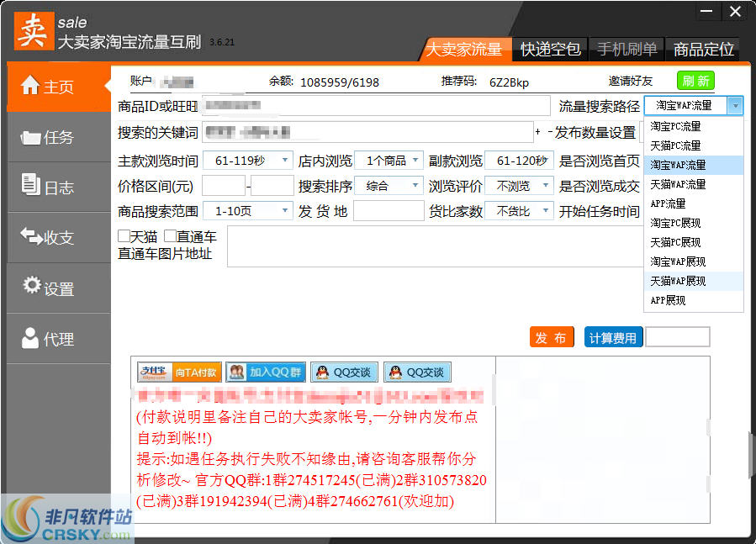Click the 加入QQ群 button
Viewport: 756px width, 544px height.
point(266,372)
